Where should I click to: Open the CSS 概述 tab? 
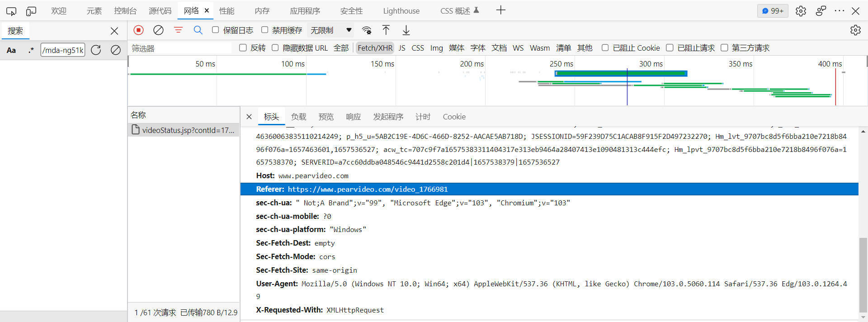pyautogui.click(x=460, y=11)
